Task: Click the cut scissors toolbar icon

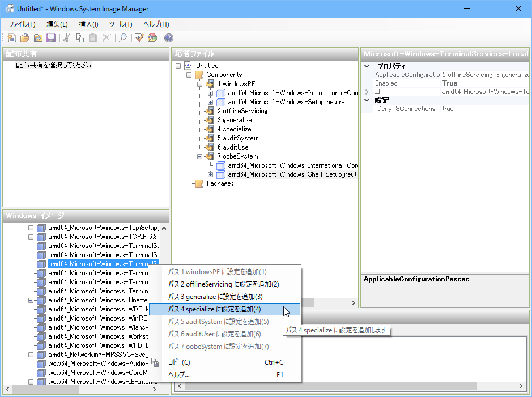Action: pyautogui.click(x=67, y=38)
